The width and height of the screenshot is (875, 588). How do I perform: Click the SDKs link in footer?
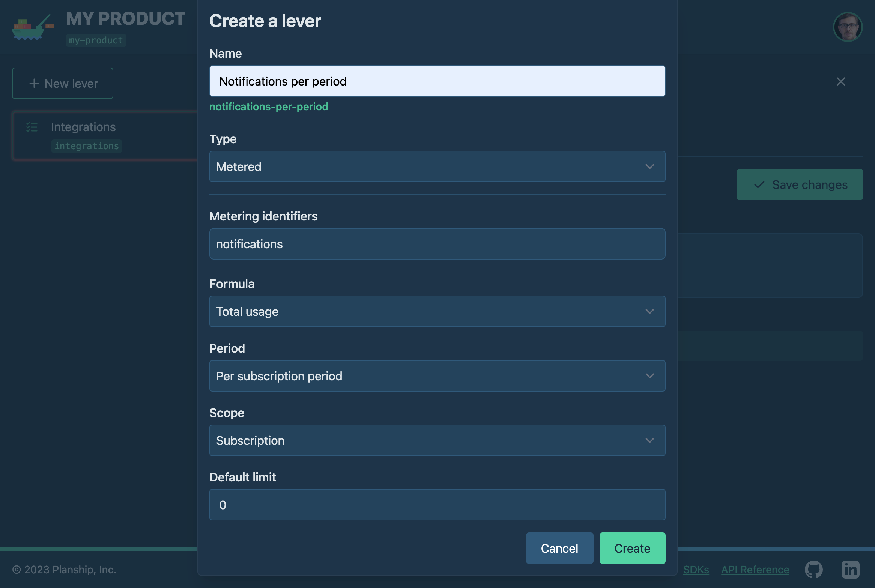click(696, 569)
